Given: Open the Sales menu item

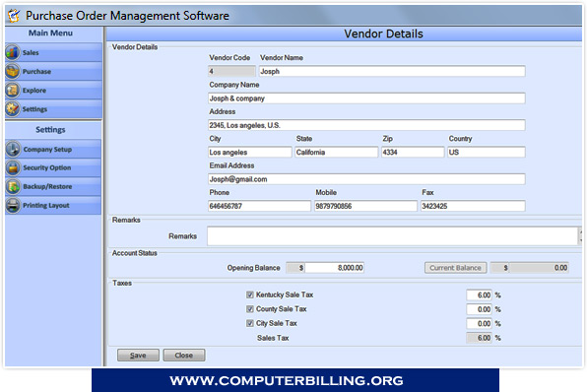Looking at the screenshot, I should (x=53, y=52).
